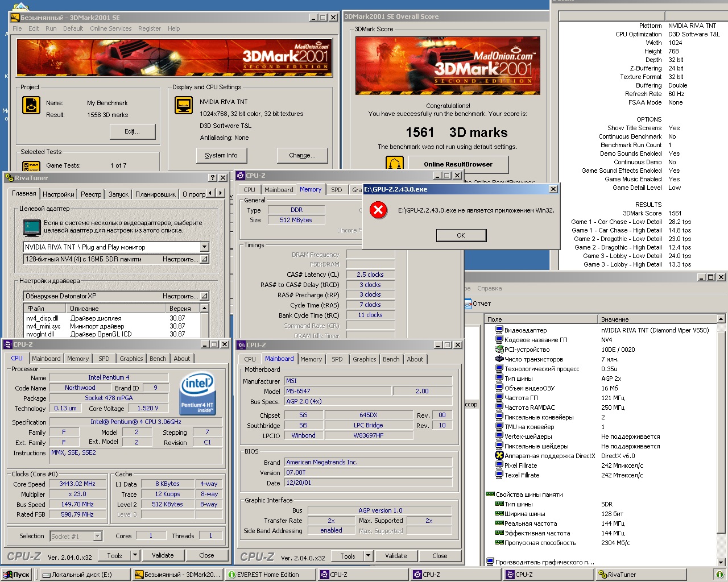Click CAS# Latency 2.5 clocks value

370,275
